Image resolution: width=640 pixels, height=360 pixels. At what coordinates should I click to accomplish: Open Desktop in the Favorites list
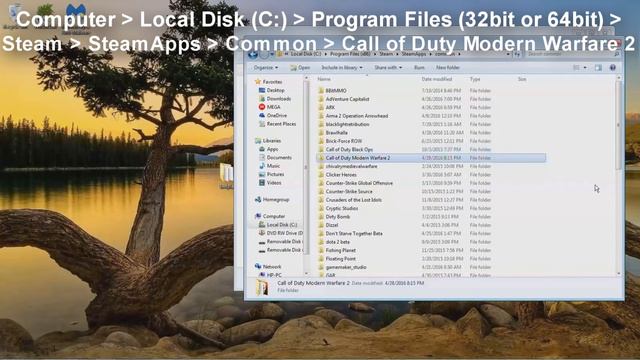272,90
